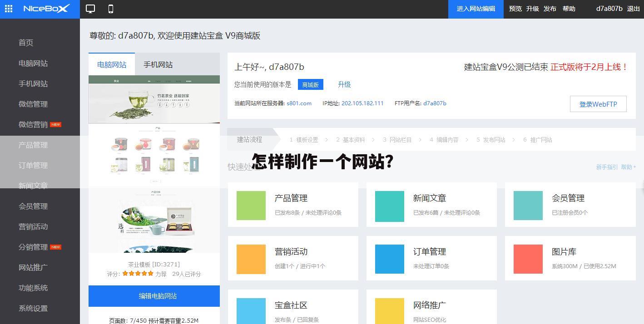Open 微信营销 in the sidebar
The image size is (644, 324).
32,124
